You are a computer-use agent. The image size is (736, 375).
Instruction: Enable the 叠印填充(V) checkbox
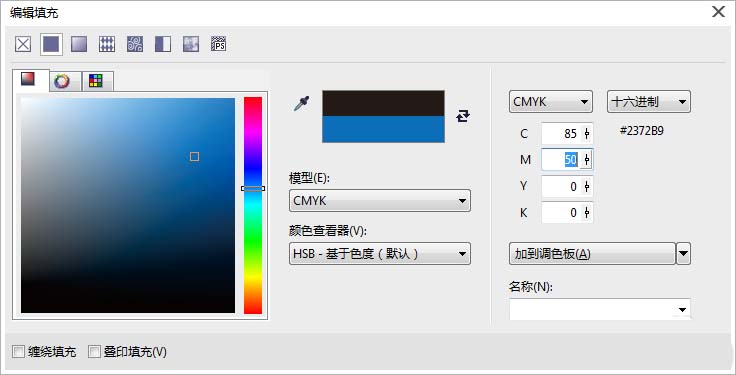pos(94,352)
